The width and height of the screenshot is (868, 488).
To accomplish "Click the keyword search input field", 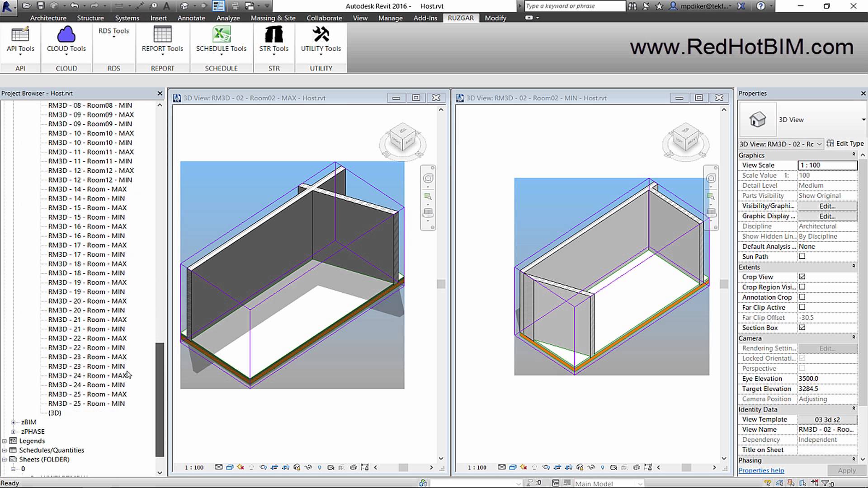I will coord(575,6).
